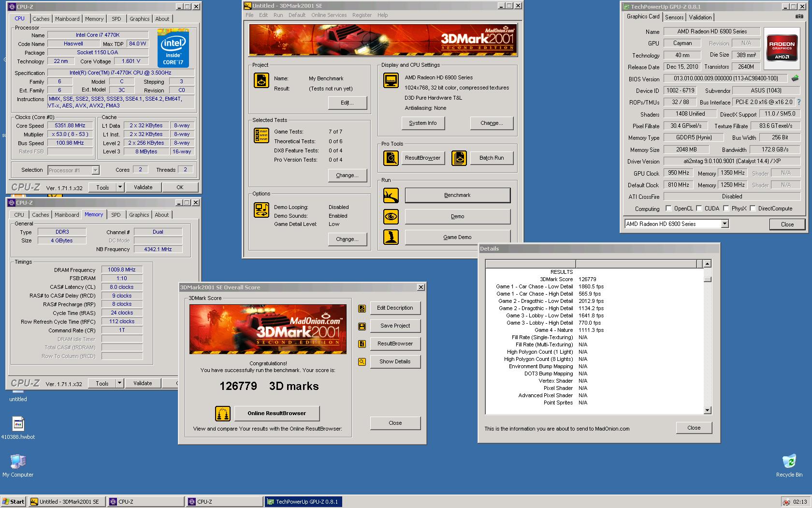The height and width of the screenshot is (508, 812).
Task: Click the BIOS save chip icon in GPU-Z
Action: point(795,78)
